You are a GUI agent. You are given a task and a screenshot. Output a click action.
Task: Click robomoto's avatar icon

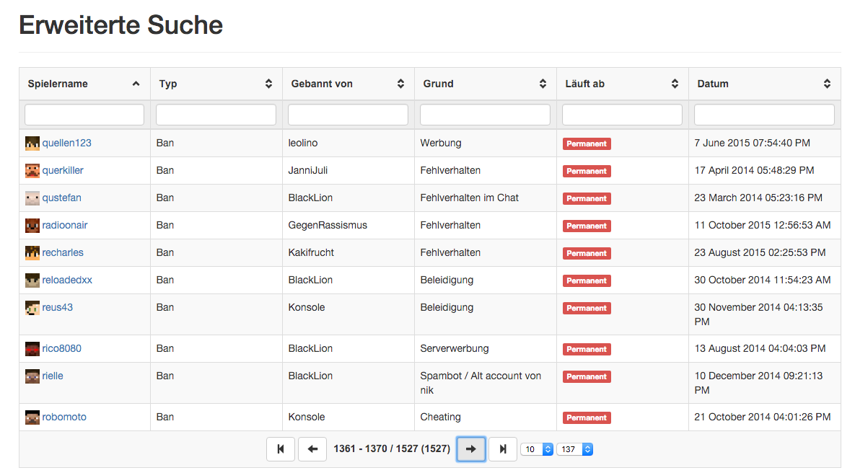[x=32, y=417]
